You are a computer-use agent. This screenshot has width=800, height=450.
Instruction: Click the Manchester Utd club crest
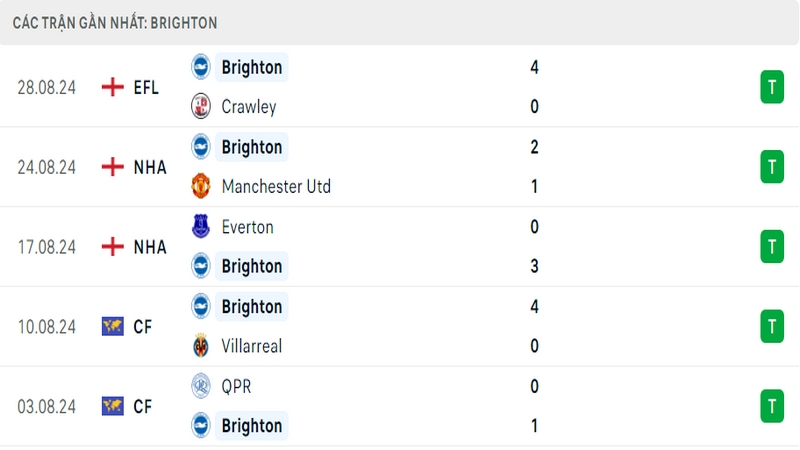(x=201, y=186)
